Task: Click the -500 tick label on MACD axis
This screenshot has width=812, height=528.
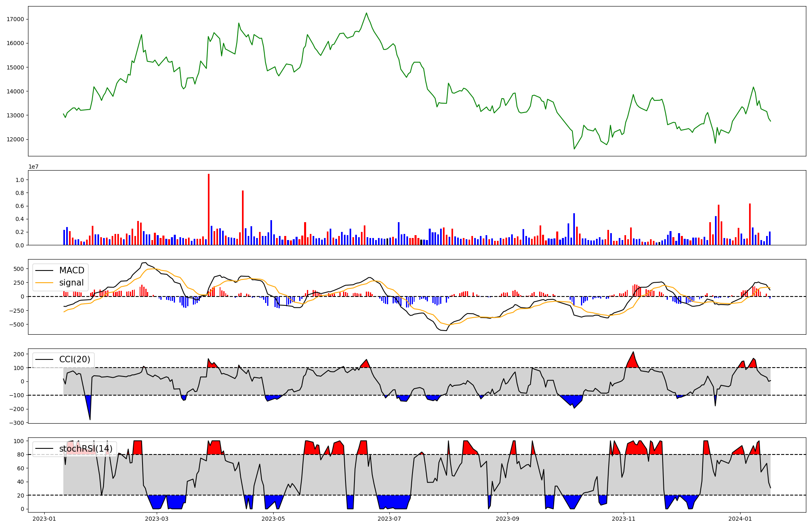Action: (17, 325)
